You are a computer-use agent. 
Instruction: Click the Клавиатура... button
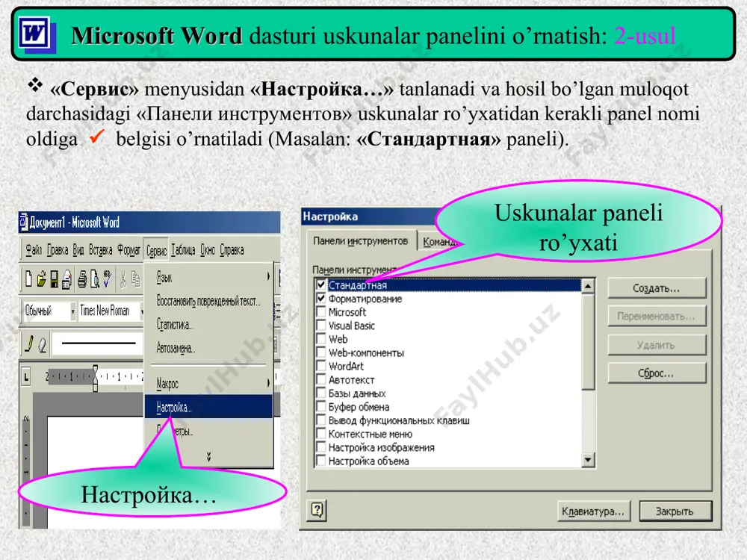pos(593,511)
